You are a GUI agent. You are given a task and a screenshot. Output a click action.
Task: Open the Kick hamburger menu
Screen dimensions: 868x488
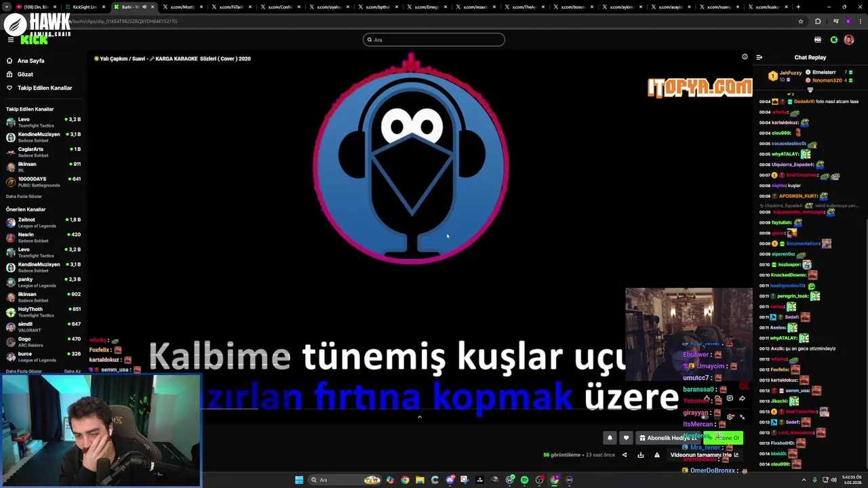click(10, 40)
